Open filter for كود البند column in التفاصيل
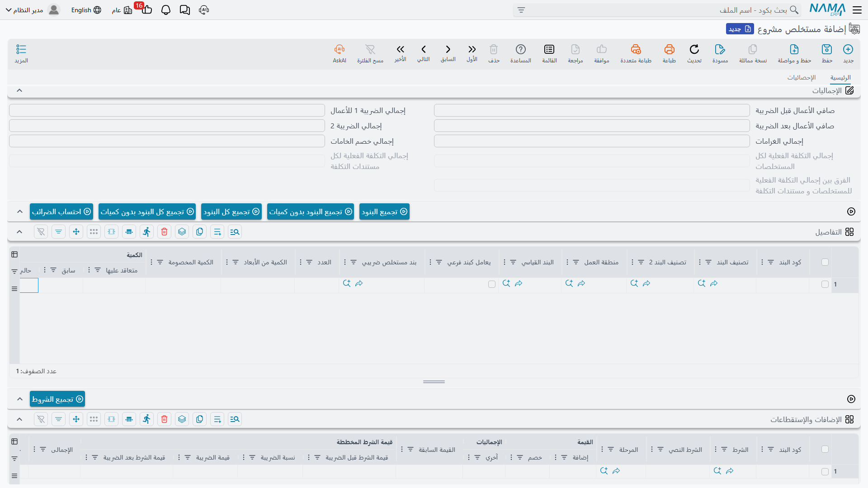This screenshot has height=488, width=868. pos(771,262)
